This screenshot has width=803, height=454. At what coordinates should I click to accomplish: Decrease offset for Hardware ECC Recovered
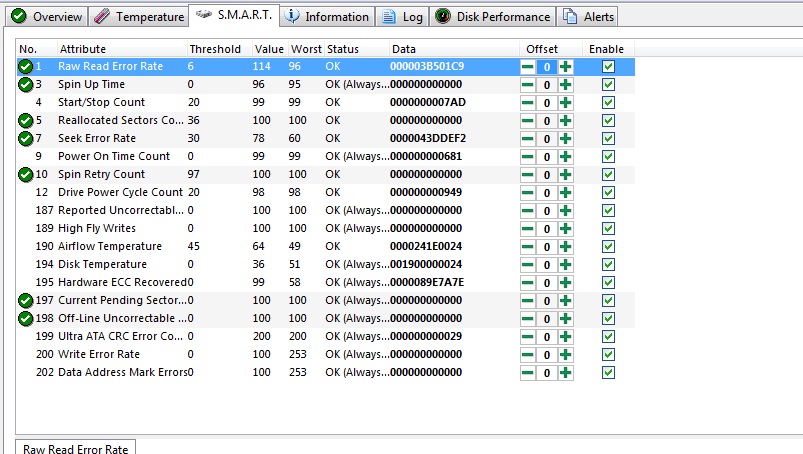[x=527, y=283]
